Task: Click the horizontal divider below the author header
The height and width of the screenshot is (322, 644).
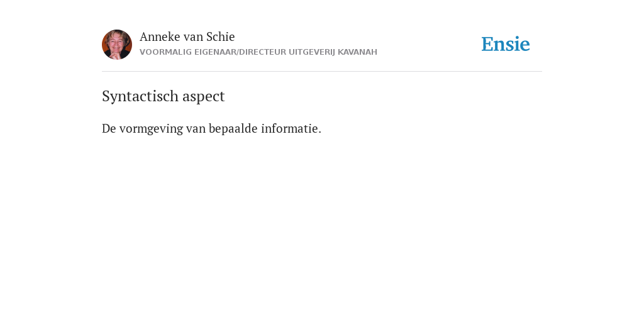Action: [322, 72]
